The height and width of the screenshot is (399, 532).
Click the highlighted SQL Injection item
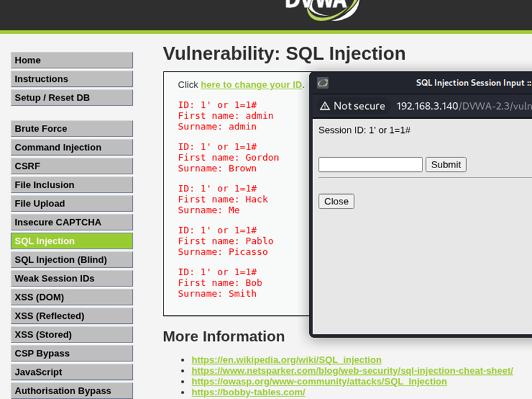pyautogui.click(x=72, y=241)
